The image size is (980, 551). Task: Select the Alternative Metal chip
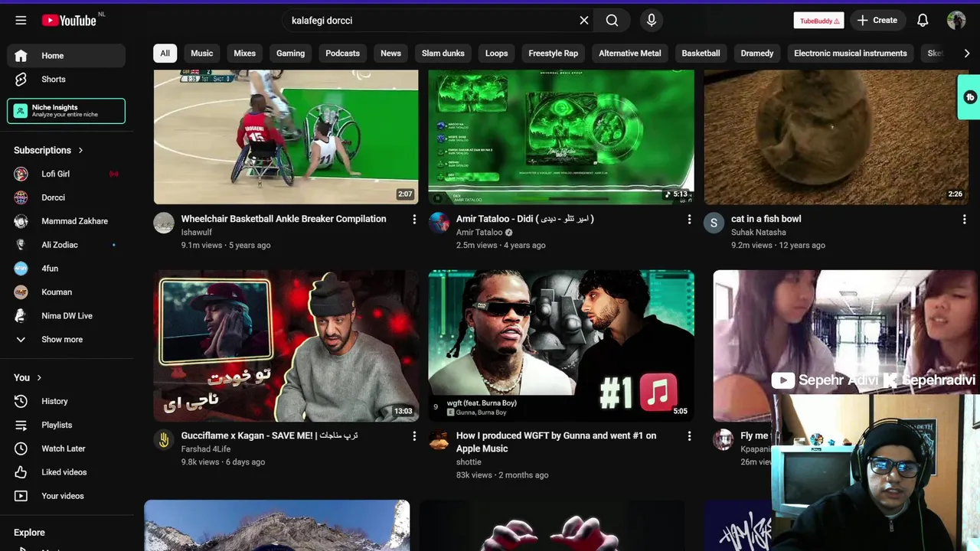(629, 53)
